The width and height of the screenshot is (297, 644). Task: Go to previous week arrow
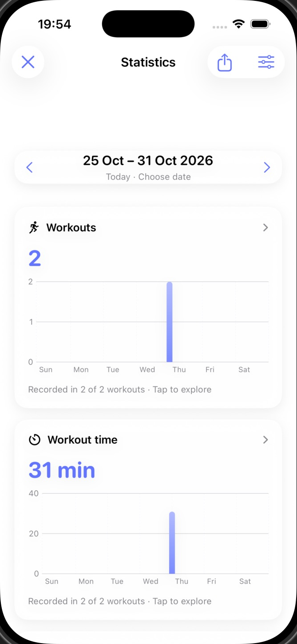pos(30,167)
